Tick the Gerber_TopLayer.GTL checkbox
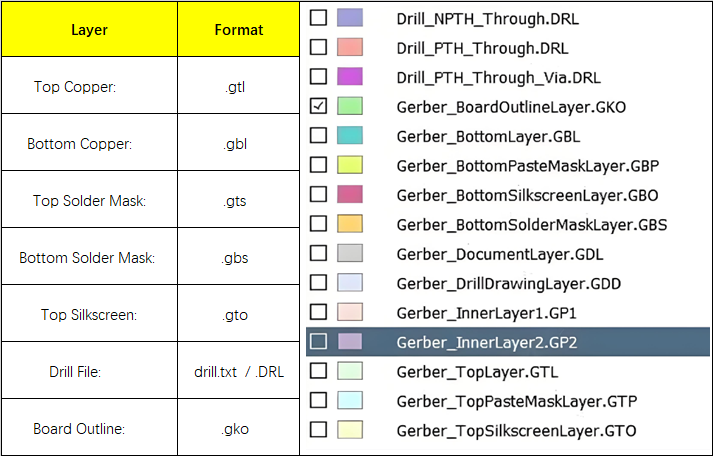 pyautogui.click(x=318, y=371)
